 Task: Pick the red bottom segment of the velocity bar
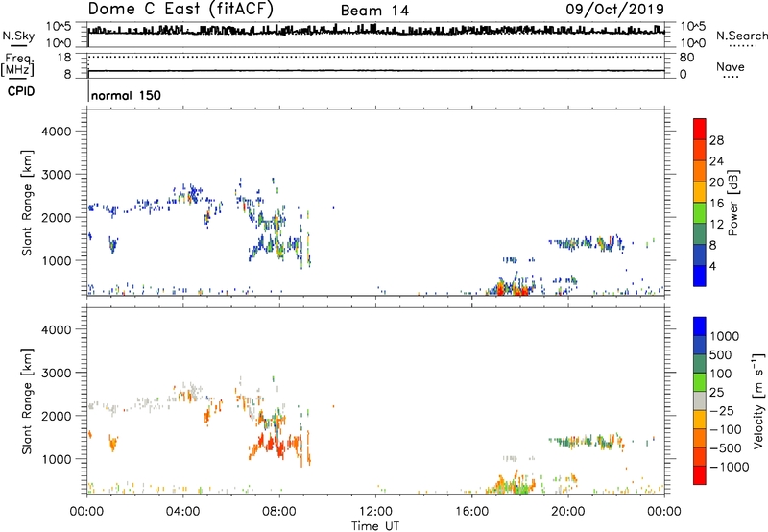pos(700,475)
